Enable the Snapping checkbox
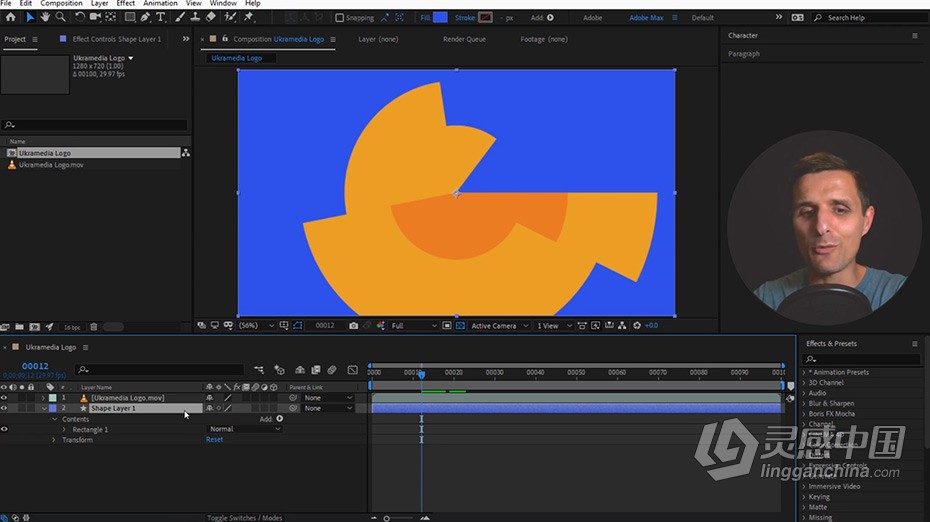 point(339,18)
